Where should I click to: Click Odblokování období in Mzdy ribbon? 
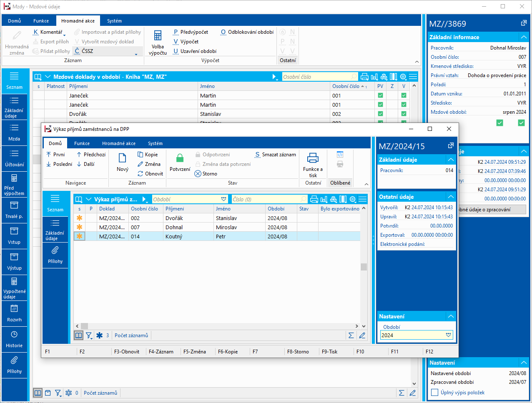coord(247,32)
